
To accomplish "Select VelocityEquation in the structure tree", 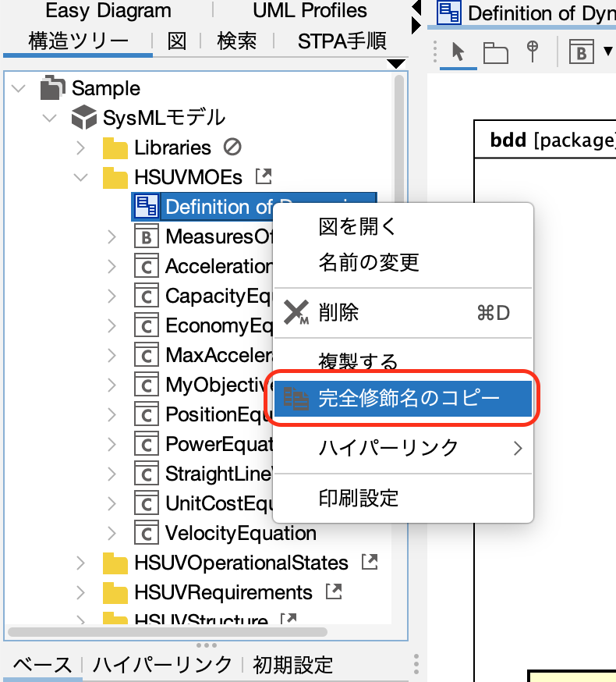I will coord(240,534).
